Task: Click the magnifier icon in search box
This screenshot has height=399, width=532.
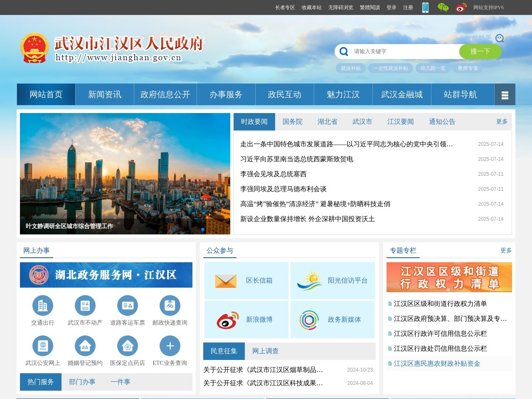Action: tap(344, 51)
